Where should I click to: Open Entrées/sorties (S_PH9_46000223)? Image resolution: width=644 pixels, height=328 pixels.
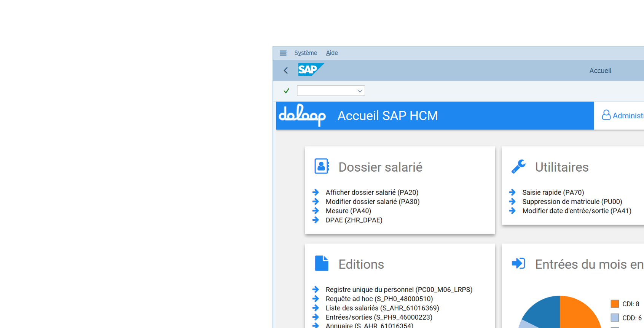[379, 317]
